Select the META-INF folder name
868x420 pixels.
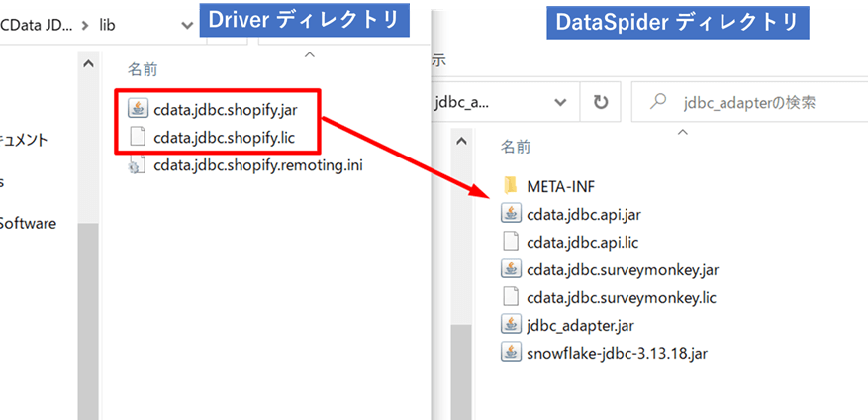[561, 186]
